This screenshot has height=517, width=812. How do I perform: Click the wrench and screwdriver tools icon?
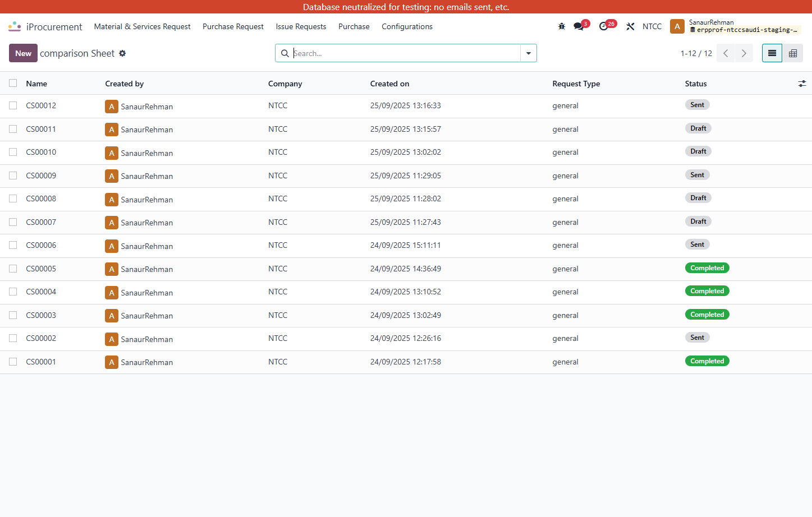[x=631, y=26]
